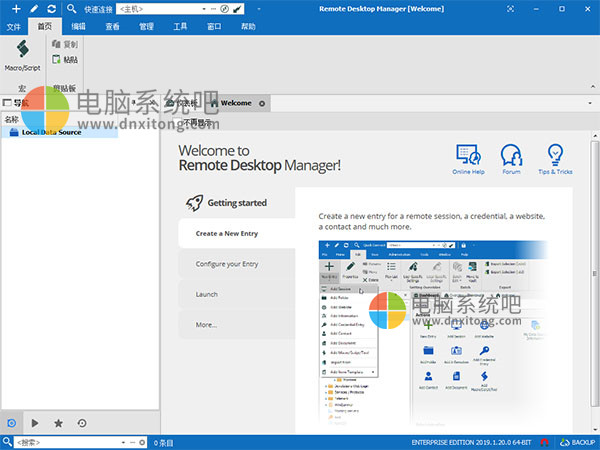The height and width of the screenshot is (450, 600).
Task: Toggle the 不再显示 checkbox
Action: (x=176, y=123)
